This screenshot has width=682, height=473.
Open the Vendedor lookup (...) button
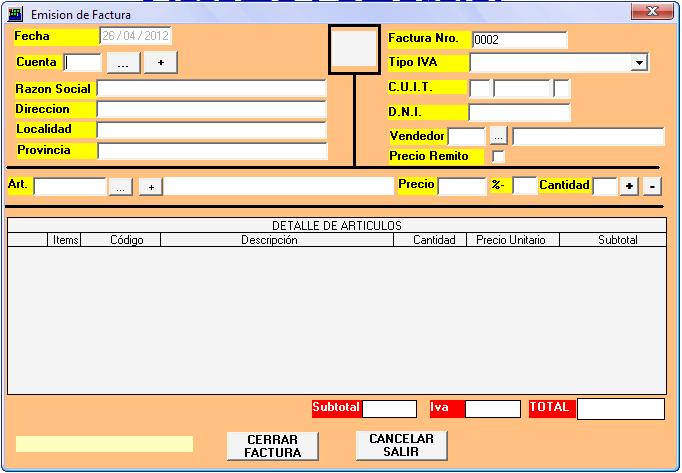pos(498,136)
